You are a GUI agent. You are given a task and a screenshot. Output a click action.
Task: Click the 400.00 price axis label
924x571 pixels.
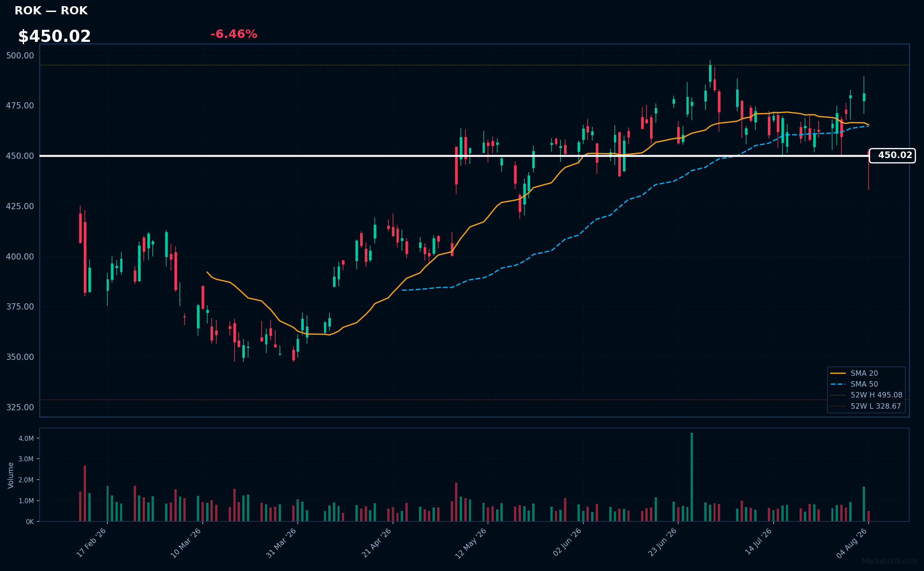[x=20, y=256]
